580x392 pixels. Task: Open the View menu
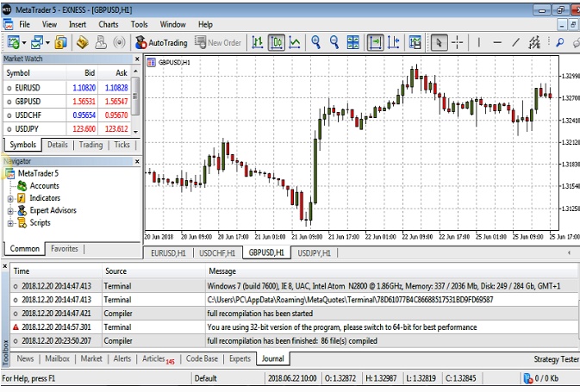pyautogui.click(x=49, y=25)
